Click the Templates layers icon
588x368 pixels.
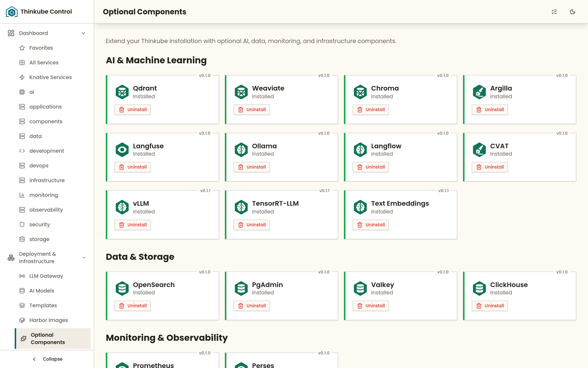pos(22,305)
